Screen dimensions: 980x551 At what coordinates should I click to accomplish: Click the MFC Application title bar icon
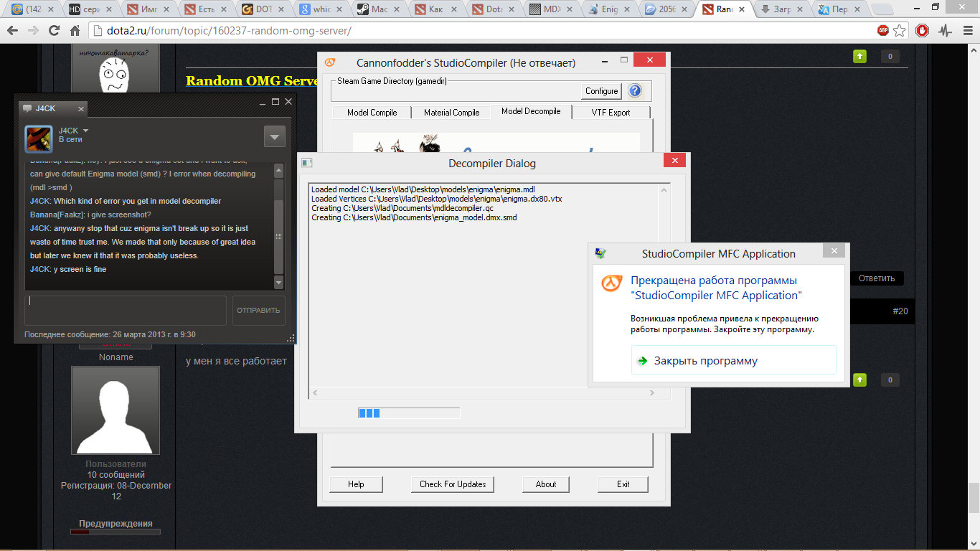(x=600, y=253)
